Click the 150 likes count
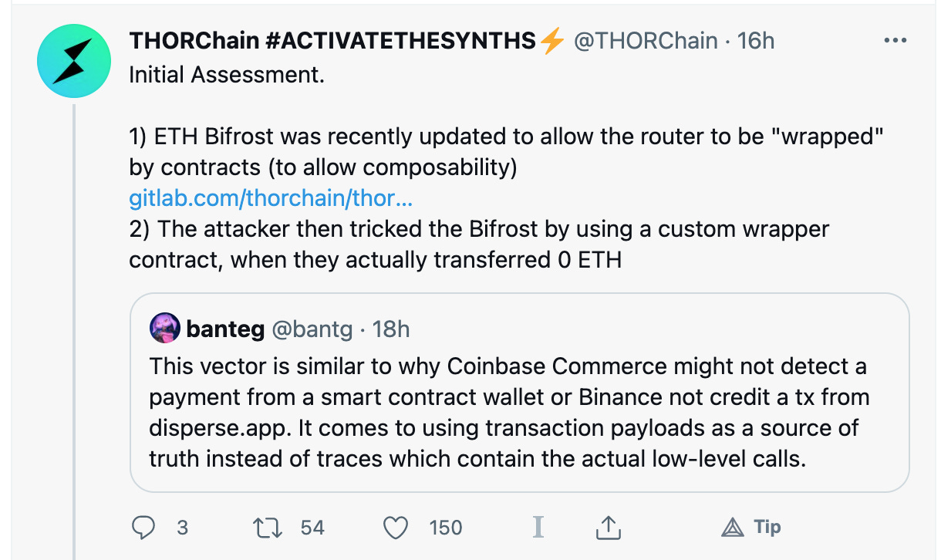Image resolution: width=941 pixels, height=560 pixels. [x=445, y=528]
